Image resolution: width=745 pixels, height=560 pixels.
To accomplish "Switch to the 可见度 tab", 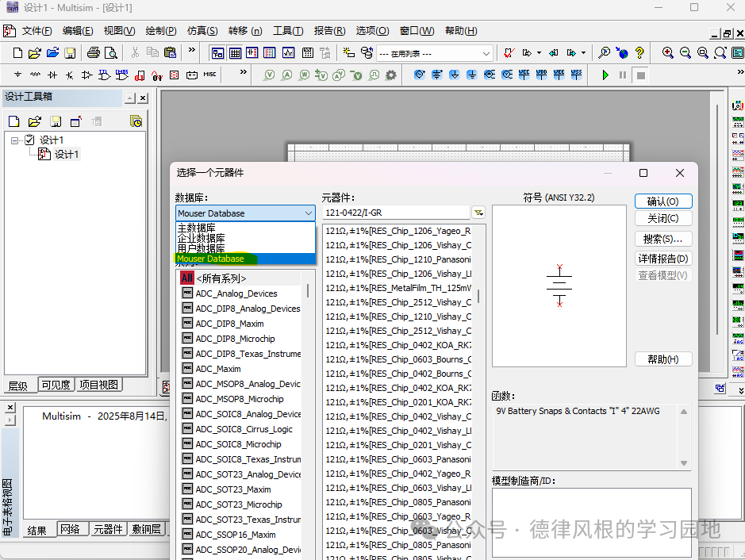I will tap(56, 385).
